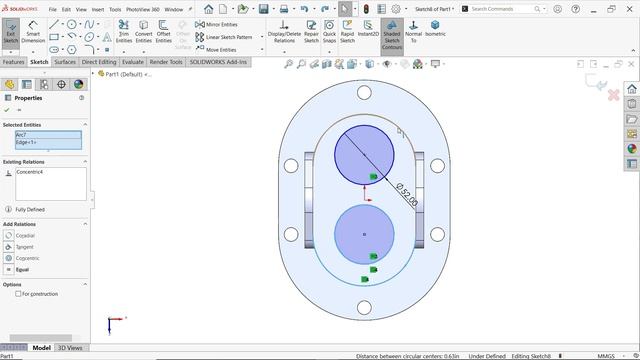This screenshot has width=640, height=360.
Task: Open the Move Entities dropdown arrow
Action: click(262, 50)
